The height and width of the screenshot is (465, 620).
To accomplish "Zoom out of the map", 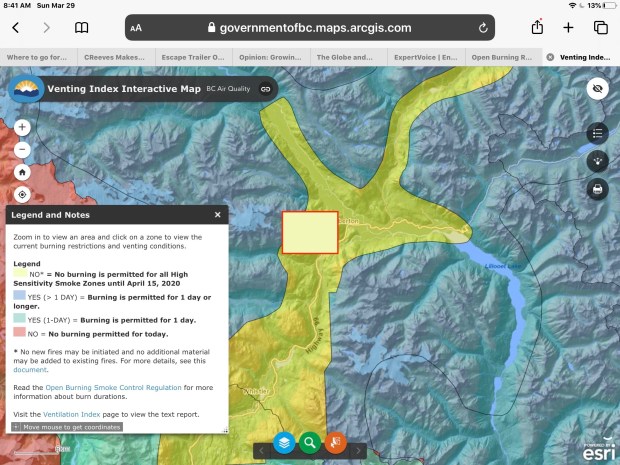I will pos(23,150).
